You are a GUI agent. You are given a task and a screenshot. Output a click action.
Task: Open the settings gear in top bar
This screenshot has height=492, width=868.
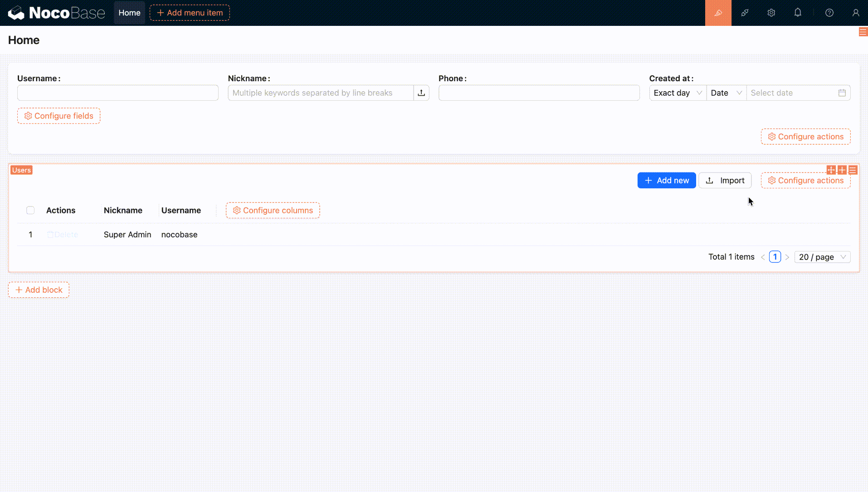click(771, 13)
